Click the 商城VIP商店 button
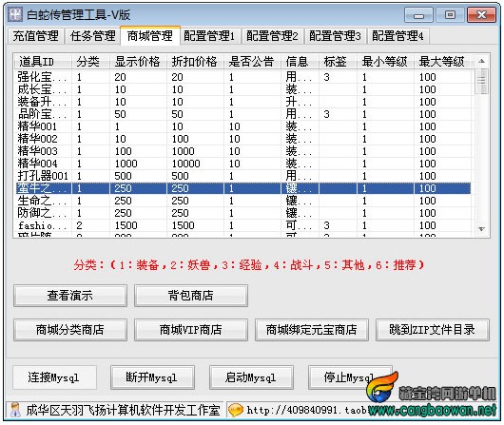This screenshot has height=425, width=504. (x=190, y=330)
